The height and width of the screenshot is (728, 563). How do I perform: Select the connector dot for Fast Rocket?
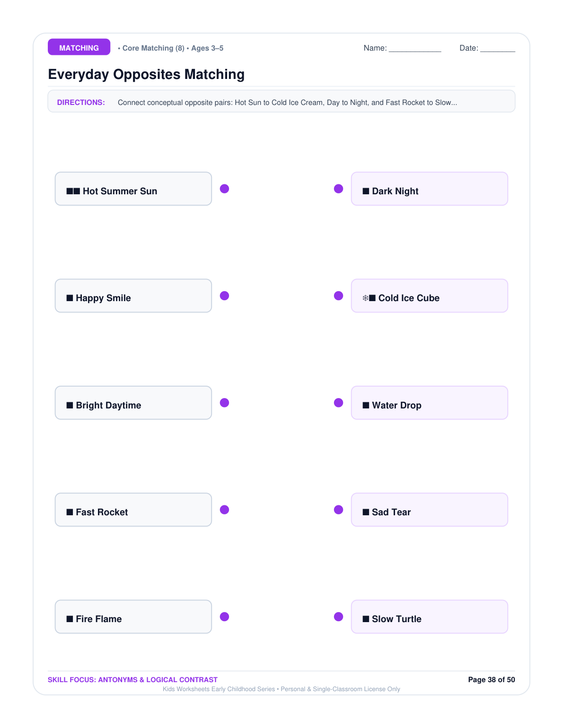pos(225,510)
